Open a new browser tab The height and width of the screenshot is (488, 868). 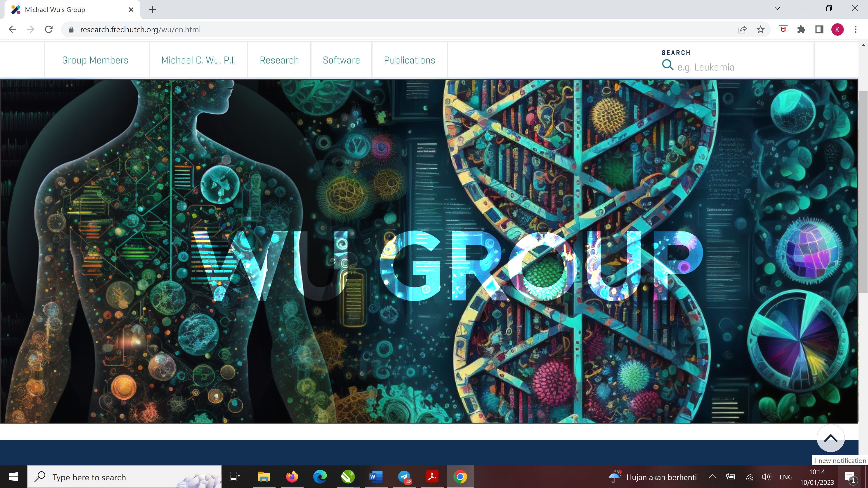[152, 9]
